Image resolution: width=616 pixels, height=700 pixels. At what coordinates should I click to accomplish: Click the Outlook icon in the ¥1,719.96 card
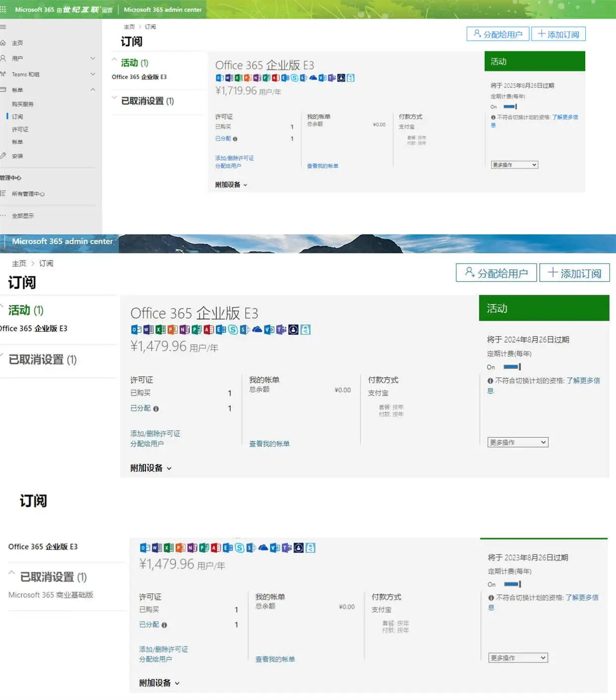pos(219,78)
